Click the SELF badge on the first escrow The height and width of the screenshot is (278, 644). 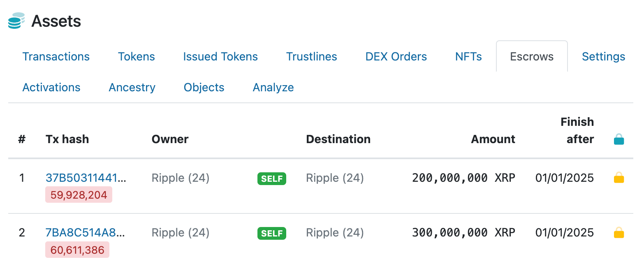tap(271, 178)
